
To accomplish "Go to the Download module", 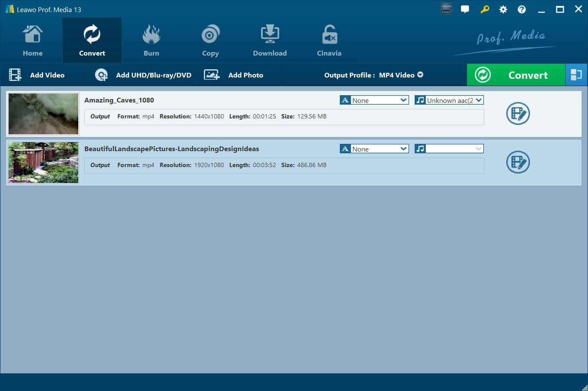I will pyautogui.click(x=270, y=41).
